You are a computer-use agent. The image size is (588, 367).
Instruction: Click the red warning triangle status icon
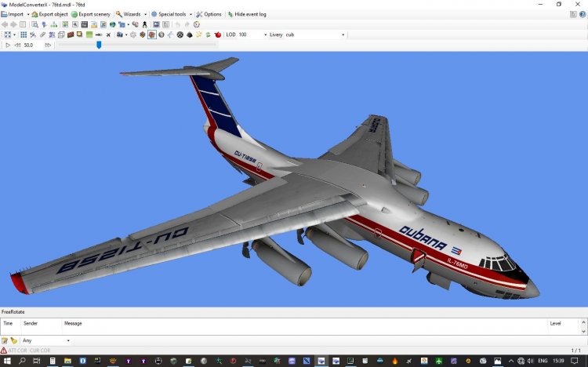tap(4, 350)
